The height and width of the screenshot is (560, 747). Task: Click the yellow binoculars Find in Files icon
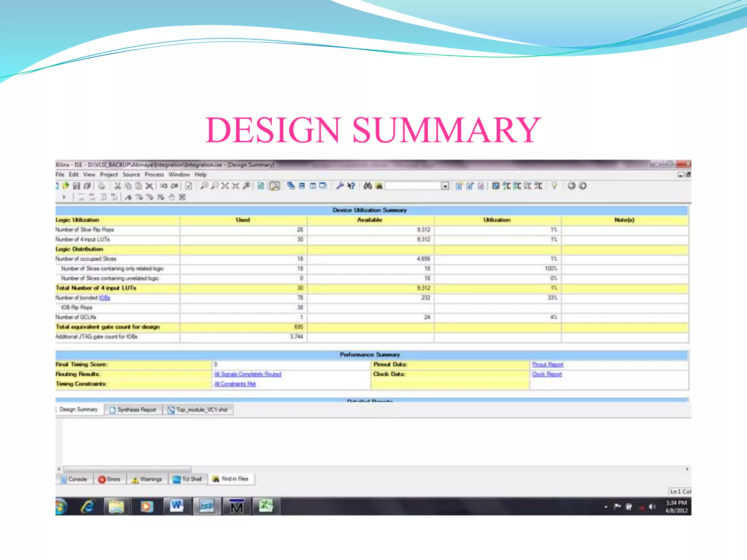(379, 186)
